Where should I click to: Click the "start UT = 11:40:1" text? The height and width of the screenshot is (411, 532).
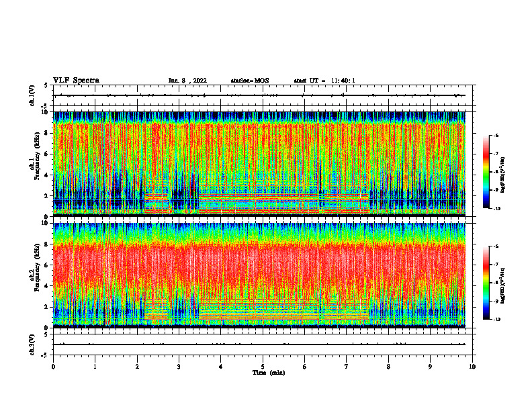(324, 81)
